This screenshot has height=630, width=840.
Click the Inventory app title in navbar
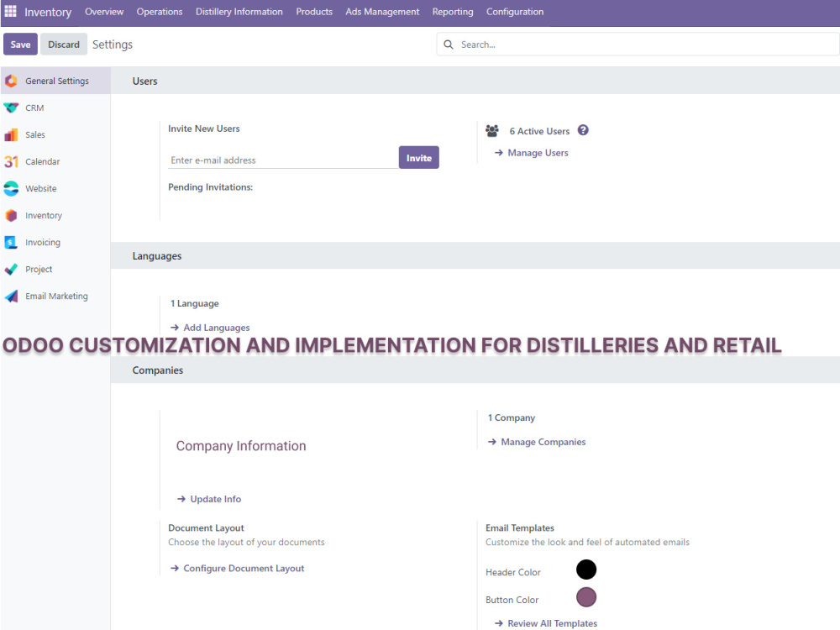48,12
